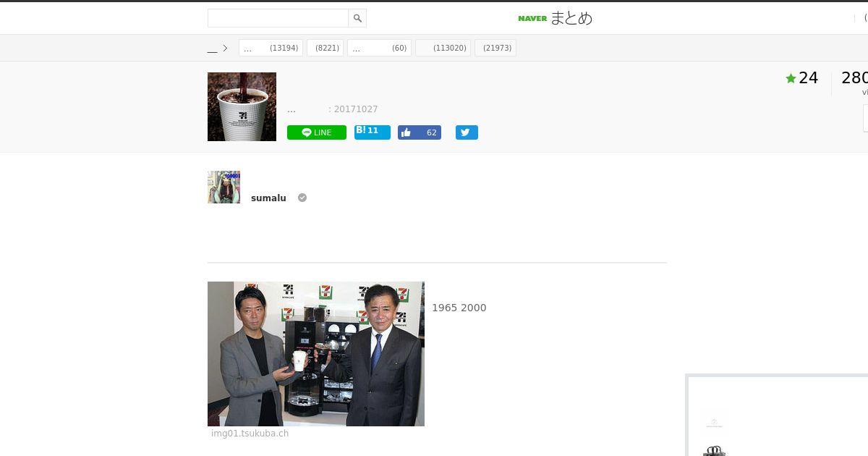Click the Hatena bookmark B! 11 button
868x456 pixels.
tap(373, 132)
